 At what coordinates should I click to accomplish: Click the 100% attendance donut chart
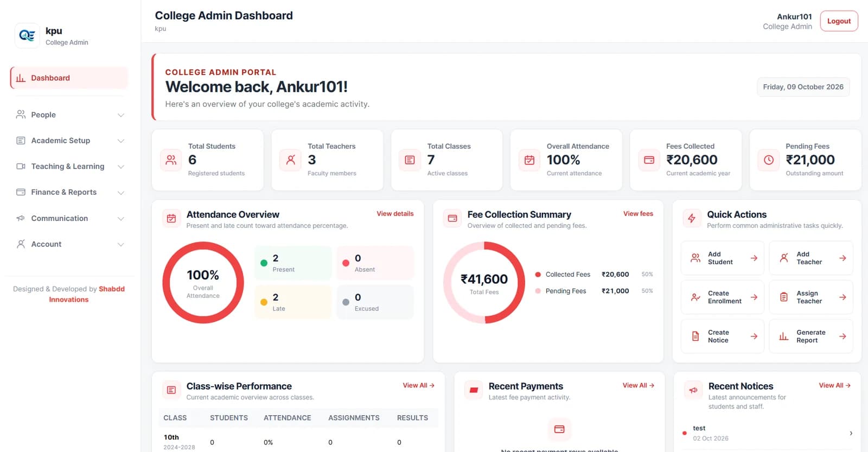203,283
